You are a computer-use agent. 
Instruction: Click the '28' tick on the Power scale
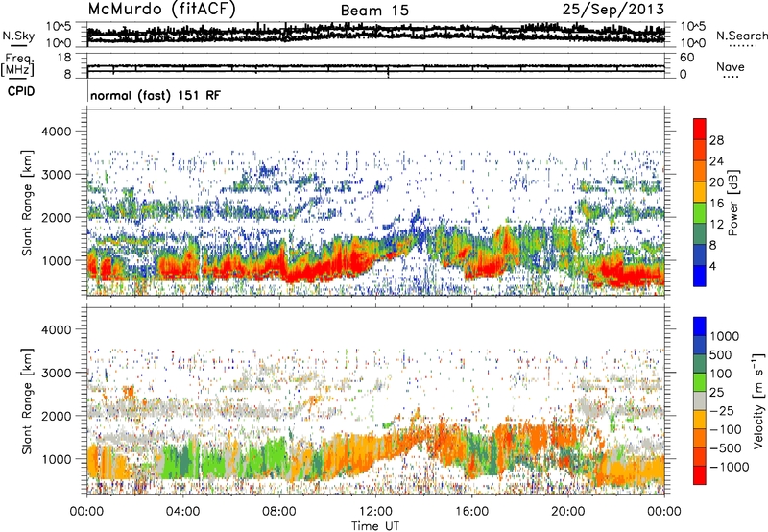[x=716, y=140]
